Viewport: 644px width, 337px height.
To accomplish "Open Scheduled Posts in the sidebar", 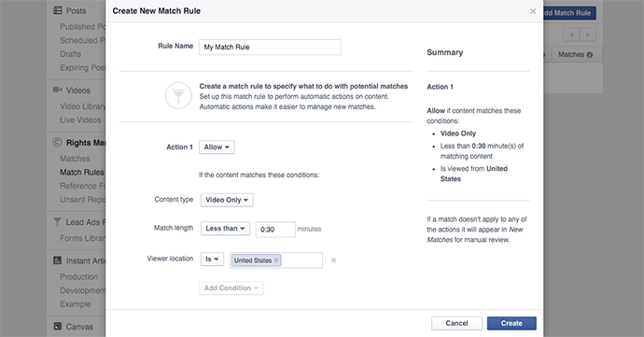I will pyautogui.click(x=82, y=40).
